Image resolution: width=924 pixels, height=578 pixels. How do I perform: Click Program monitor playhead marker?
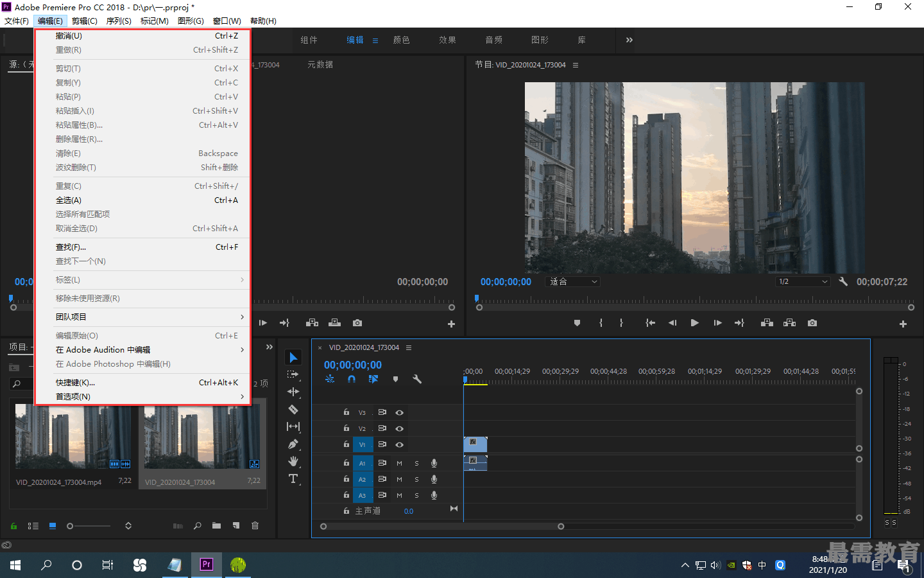(477, 299)
